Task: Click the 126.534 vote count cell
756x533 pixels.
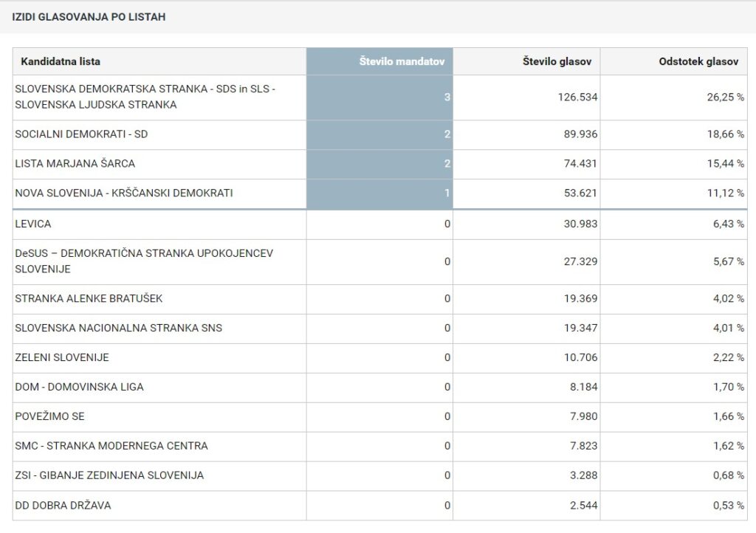Action: 577,97
